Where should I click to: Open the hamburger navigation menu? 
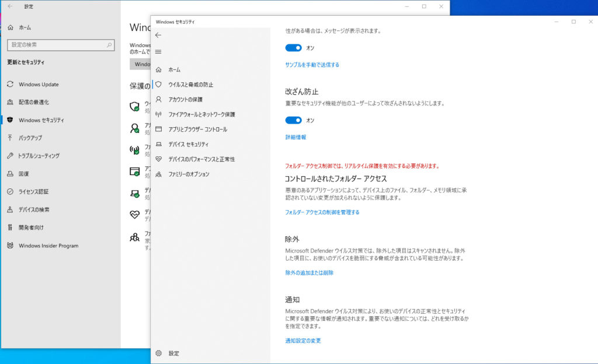(158, 51)
